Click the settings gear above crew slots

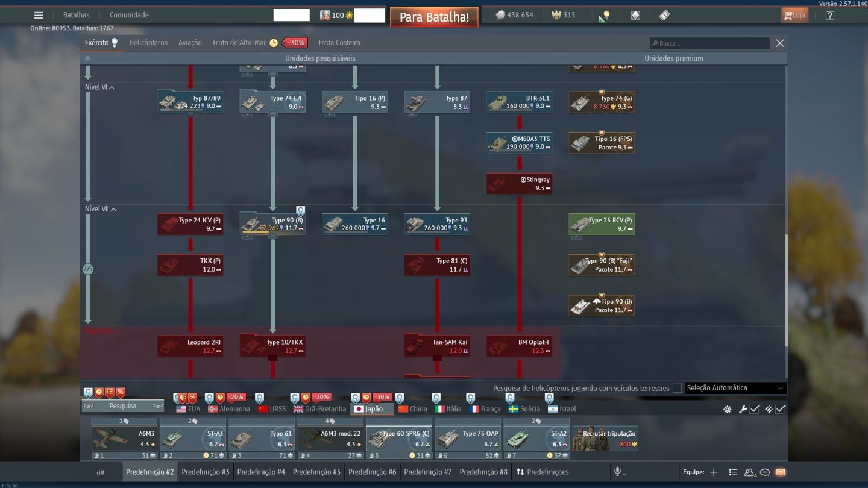pyautogui.click(x=727, y=409)
